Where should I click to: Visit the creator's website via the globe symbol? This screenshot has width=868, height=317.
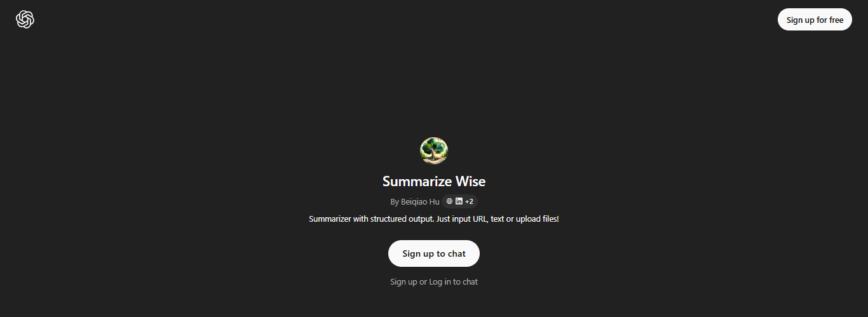click(450, 201)
